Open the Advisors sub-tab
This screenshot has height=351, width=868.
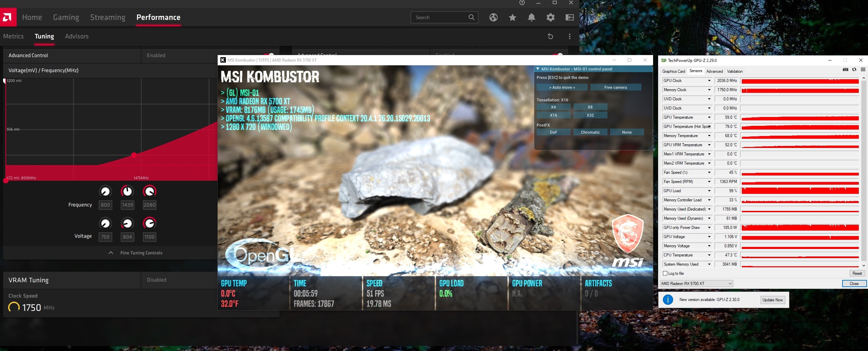(77, 36)
